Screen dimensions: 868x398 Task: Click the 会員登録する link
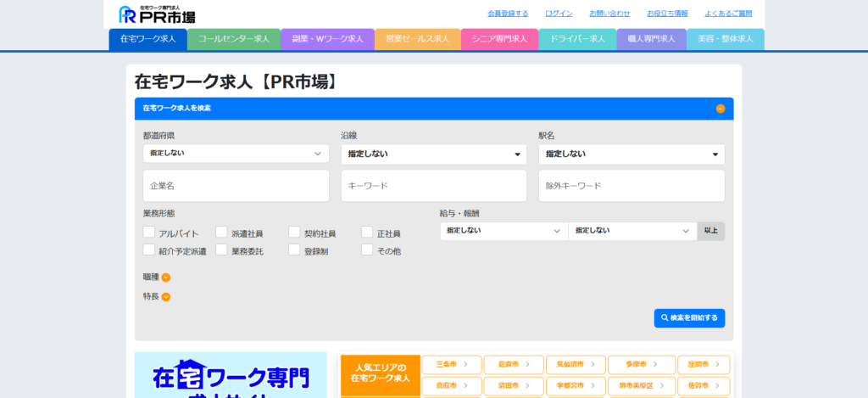click(x=508, y=14)
